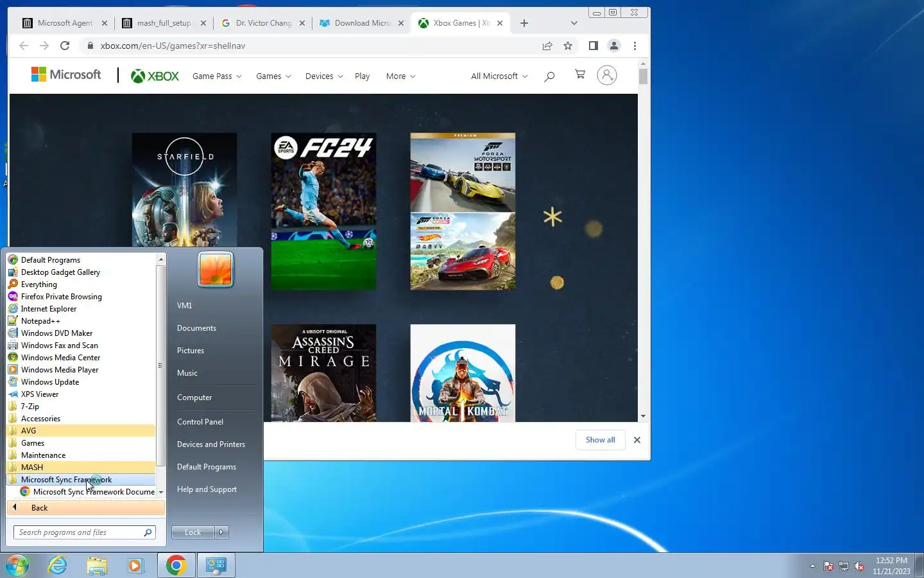The height and width of the screenshot is (578, 924).
Task: Expand the MASH folder in Start menu
Action: click(81, 468)
